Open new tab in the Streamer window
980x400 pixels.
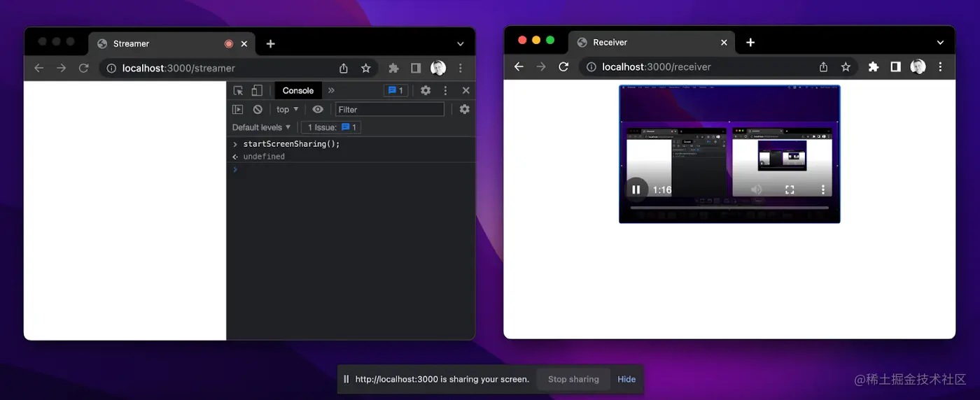pyautogui.click(x=270, y=43)
